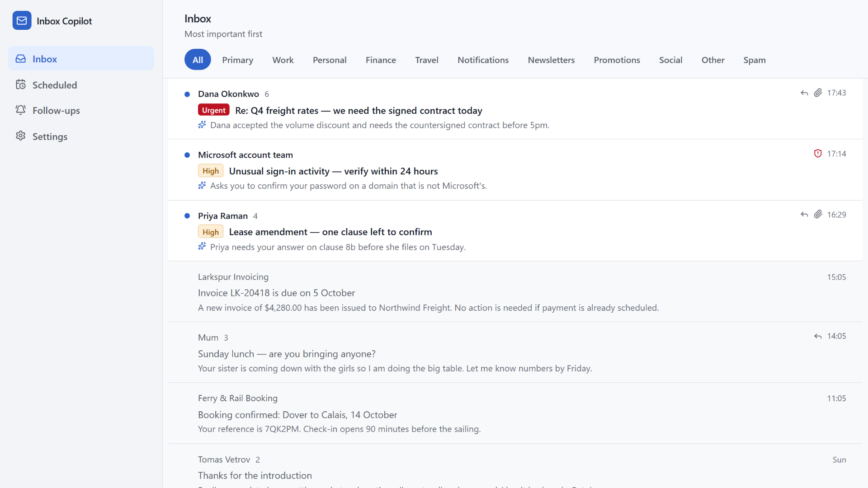Screen dimensions: 868x488
Task: Open 'Invoice LK-20418 is due on 5 October'
Action: coord(276,293)
